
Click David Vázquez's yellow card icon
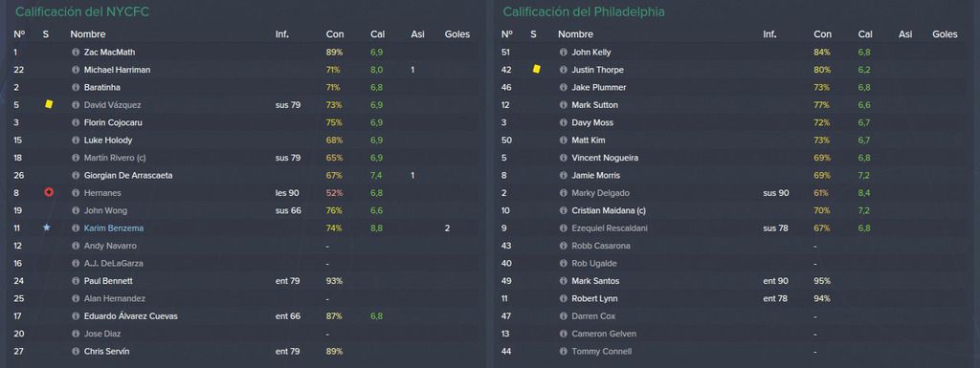[49, 104]
